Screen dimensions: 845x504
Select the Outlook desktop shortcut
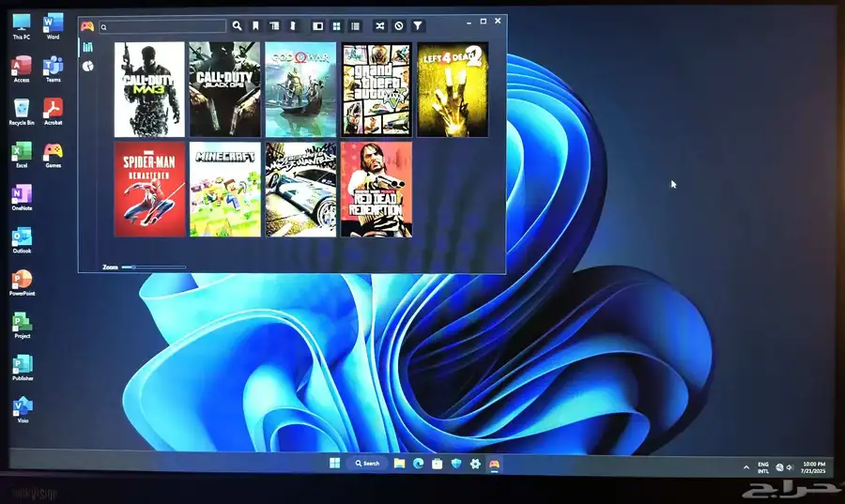coord(22,240)
